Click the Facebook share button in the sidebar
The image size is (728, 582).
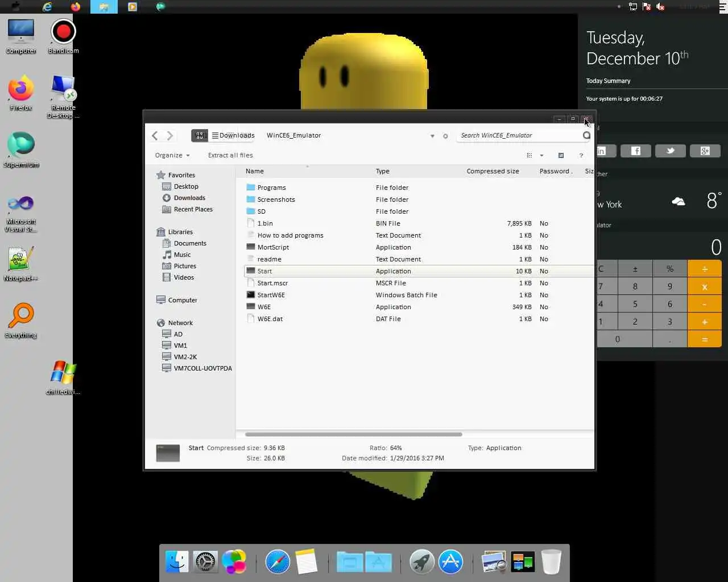[636, 151]
